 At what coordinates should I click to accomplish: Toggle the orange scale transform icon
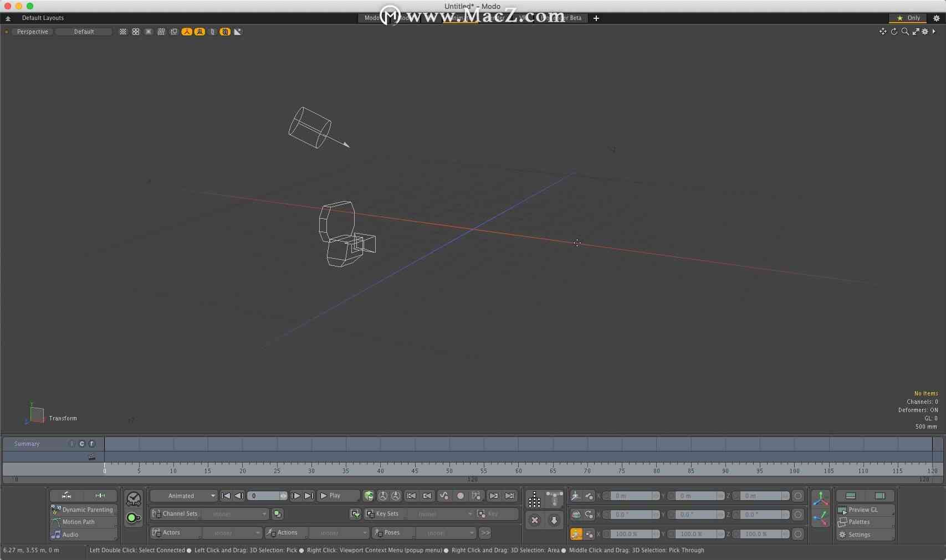coord(576,534)
